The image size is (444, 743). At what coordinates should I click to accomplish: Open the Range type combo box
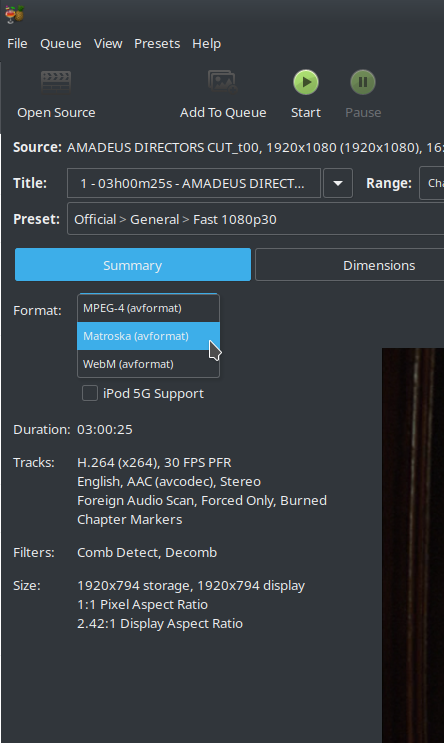pyautogui.click(x=431, y=183)
